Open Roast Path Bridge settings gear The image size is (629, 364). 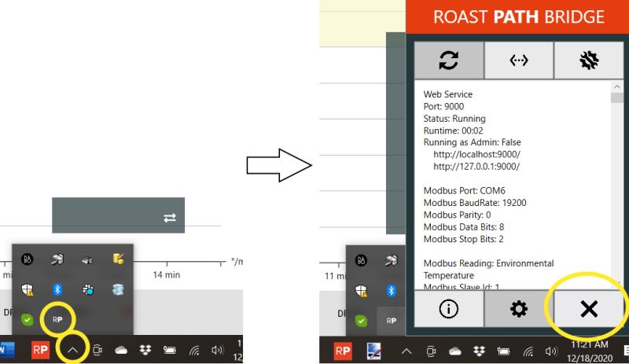click(x=519, y=309)
